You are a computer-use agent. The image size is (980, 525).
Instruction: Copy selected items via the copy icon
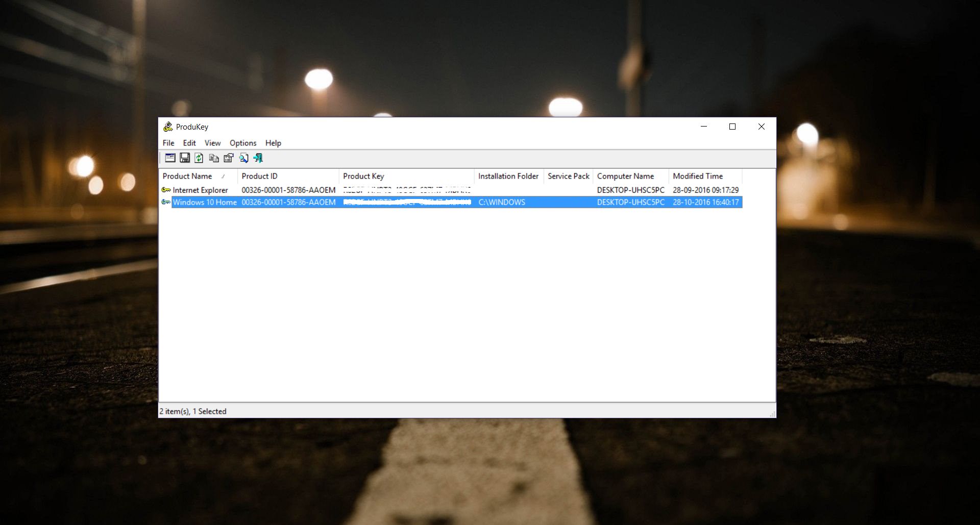tap(214, 158)
